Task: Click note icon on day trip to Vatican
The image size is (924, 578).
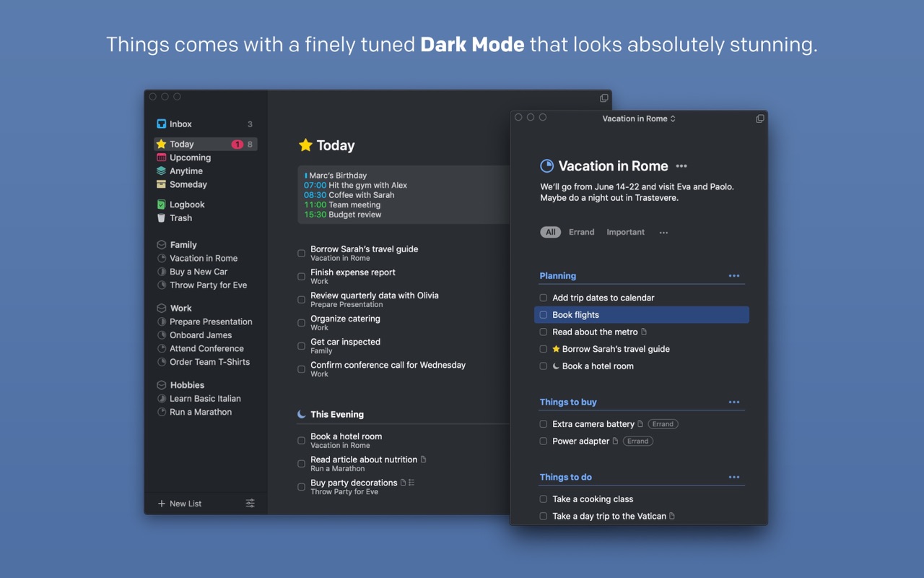Action: [x=672, y=517]
